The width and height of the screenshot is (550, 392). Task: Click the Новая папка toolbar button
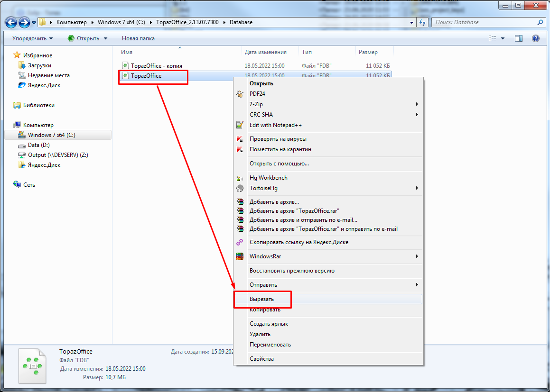pyautogui.click(x=138, y=38)
